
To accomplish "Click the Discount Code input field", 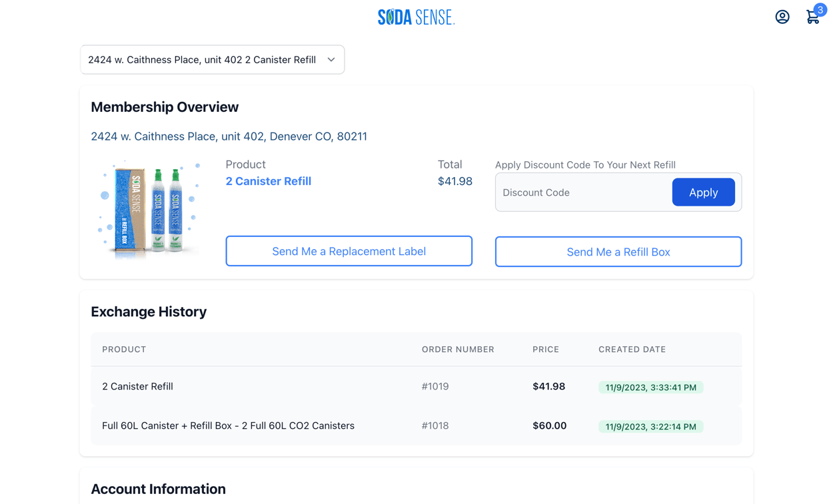I will 583,192.
